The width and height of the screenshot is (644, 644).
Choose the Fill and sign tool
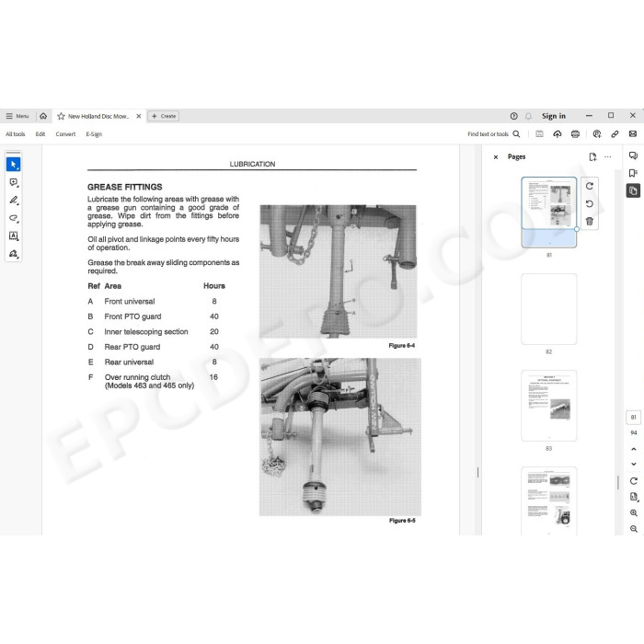tap(14, 253)
